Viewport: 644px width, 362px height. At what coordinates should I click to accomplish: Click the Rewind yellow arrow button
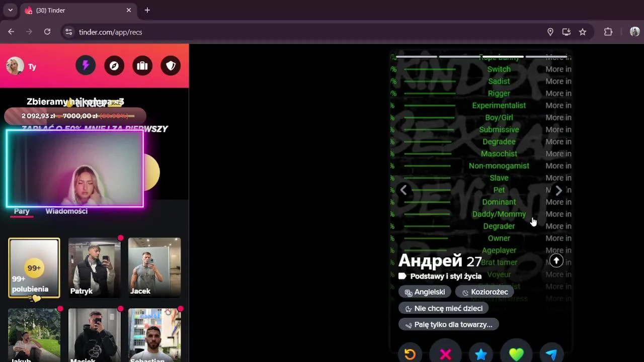click(410, 354)
